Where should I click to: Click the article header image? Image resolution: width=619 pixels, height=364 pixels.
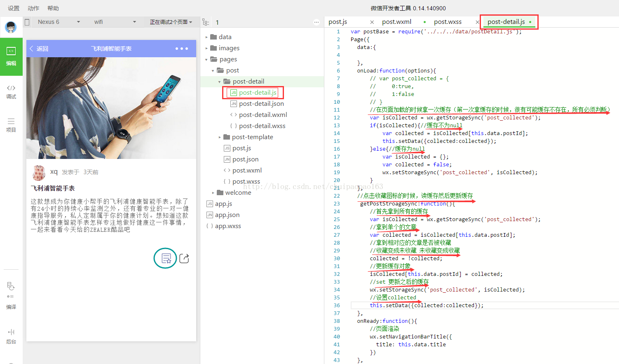click(111, 108)
